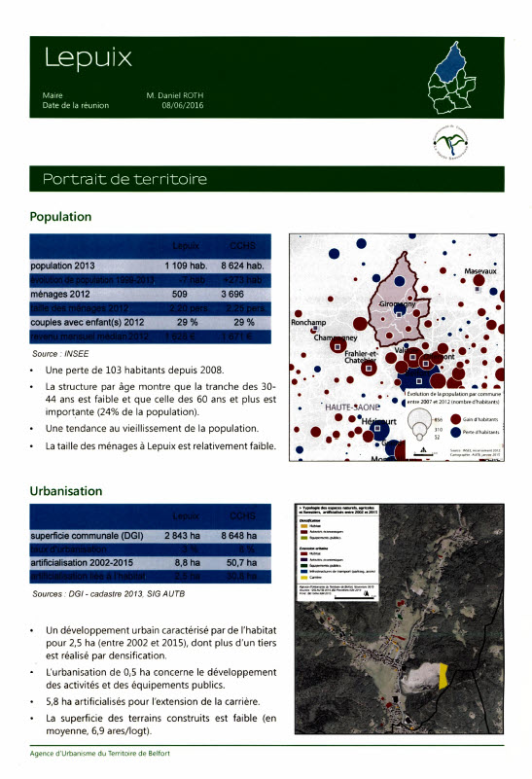Click the 'Population' section heading
Viewport: 532px width, 779px height.
pos(60,217)
